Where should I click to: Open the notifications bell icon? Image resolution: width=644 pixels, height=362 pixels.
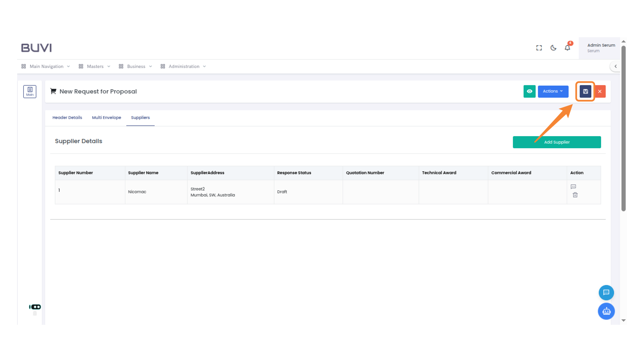(x=567, y=48)
